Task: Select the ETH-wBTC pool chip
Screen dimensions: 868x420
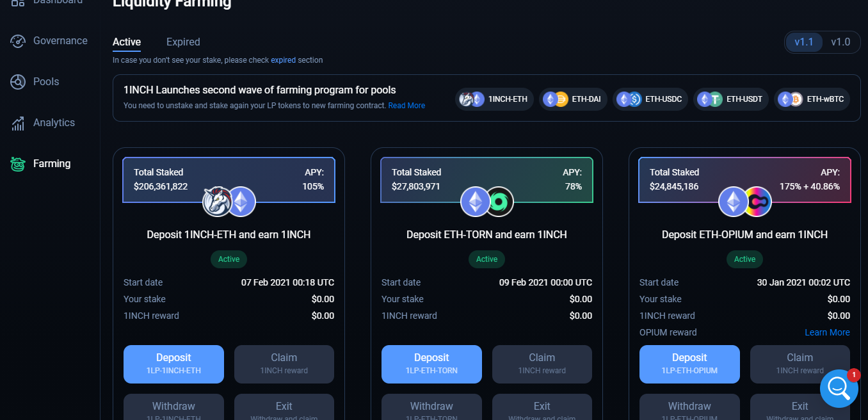Action: click(x=812, y=99)
